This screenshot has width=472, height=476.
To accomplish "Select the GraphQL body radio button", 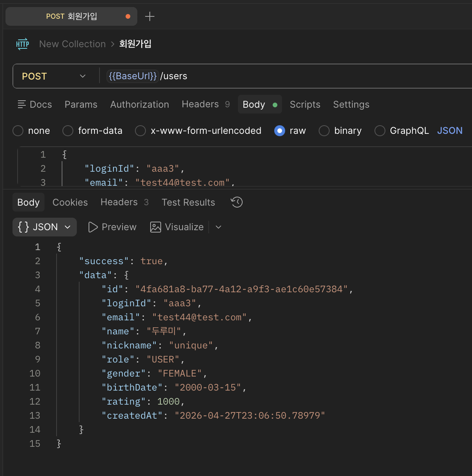I will click(380, 131).
